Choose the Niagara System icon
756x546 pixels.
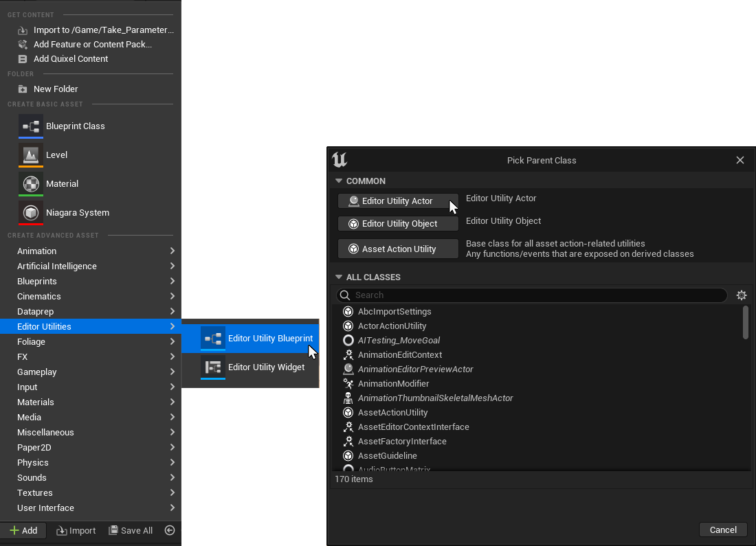31,213
